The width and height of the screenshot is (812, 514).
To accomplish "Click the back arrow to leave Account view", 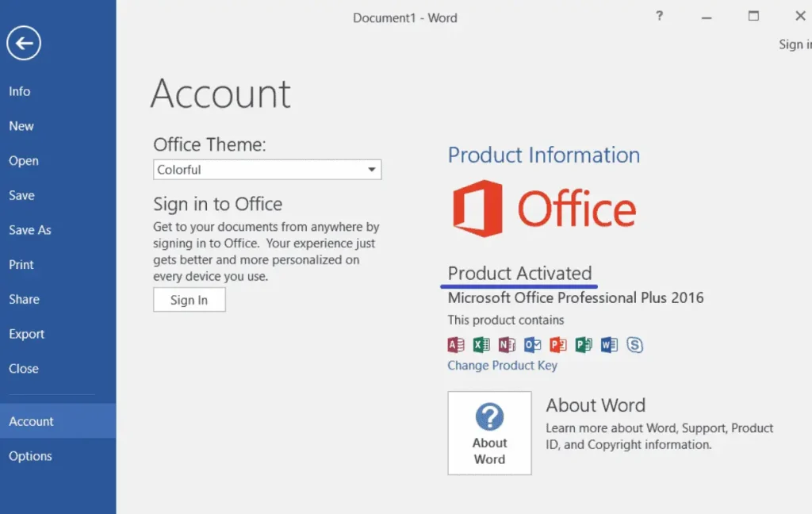I will (24, 43).
